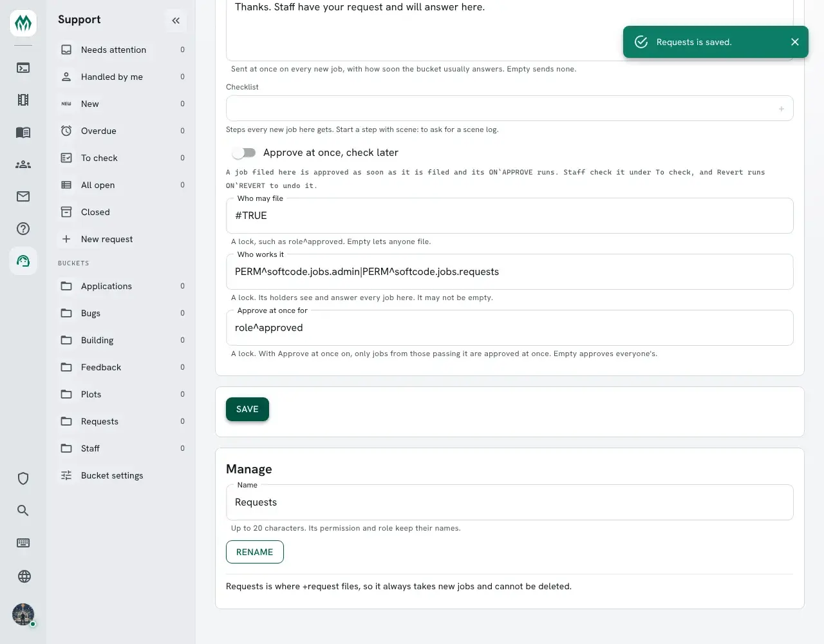Open the Feedback bucket
The image size is (824, 644).
122,367
